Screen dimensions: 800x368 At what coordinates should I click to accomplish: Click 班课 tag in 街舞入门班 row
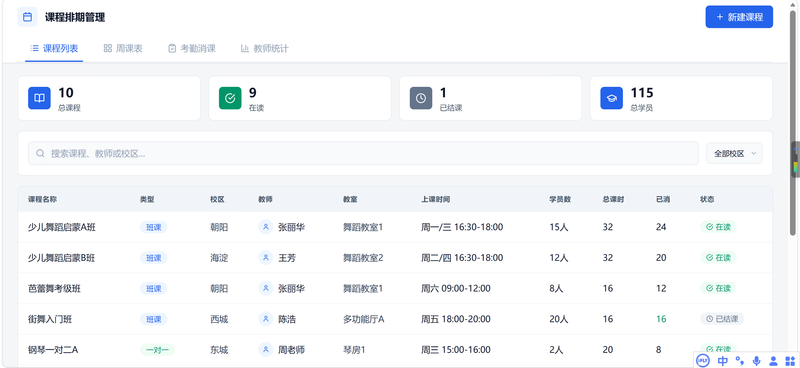[154, 319]
